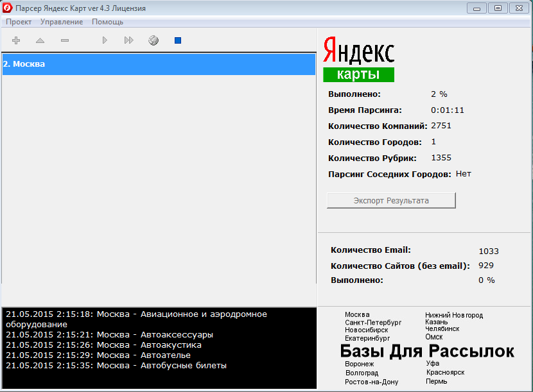The height and width of the screenshot is (392, 533).
Task: Click the Базы Для Рассылок banner text
Action: tap(427, 351)
